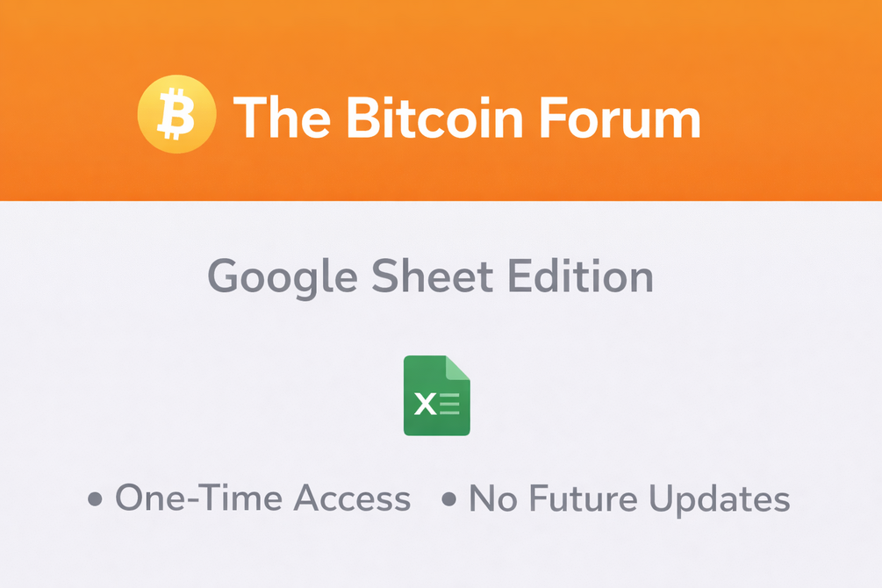882x588 pixels.
Task: Click the "One-Time Access" text
Action: [262, 498]
